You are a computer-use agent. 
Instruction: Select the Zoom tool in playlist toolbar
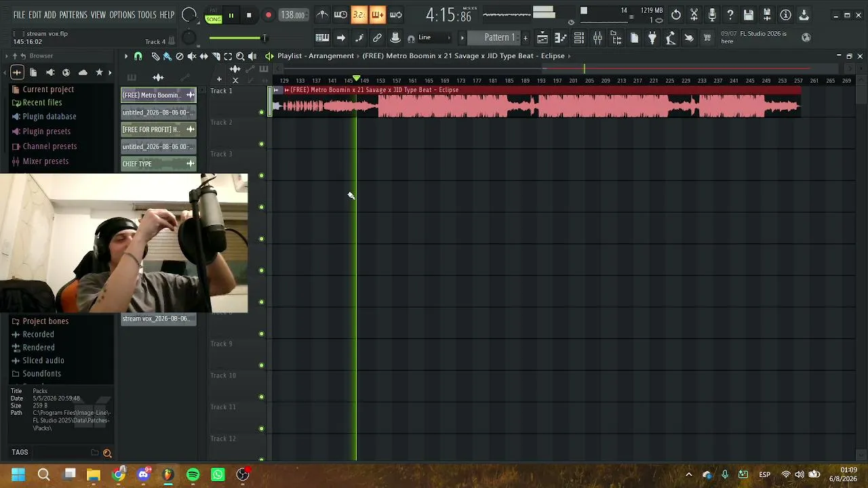coord(240,56)
